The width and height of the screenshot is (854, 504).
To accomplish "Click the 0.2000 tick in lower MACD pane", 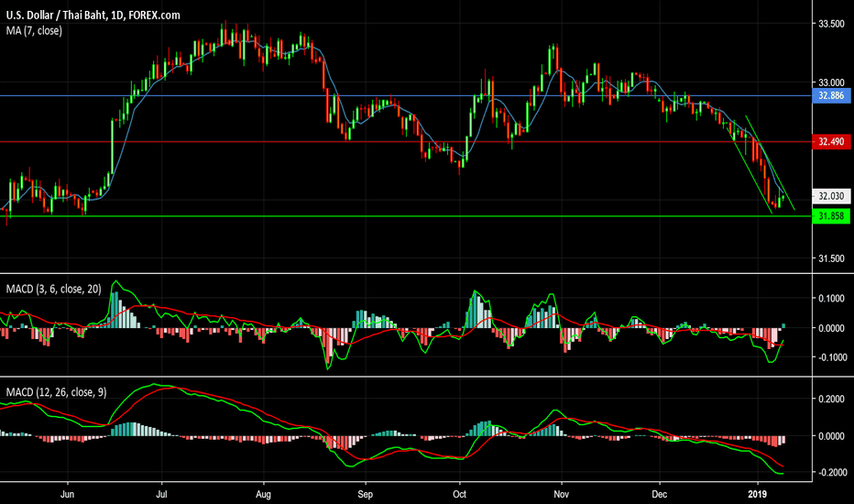I will click(831, 400).
